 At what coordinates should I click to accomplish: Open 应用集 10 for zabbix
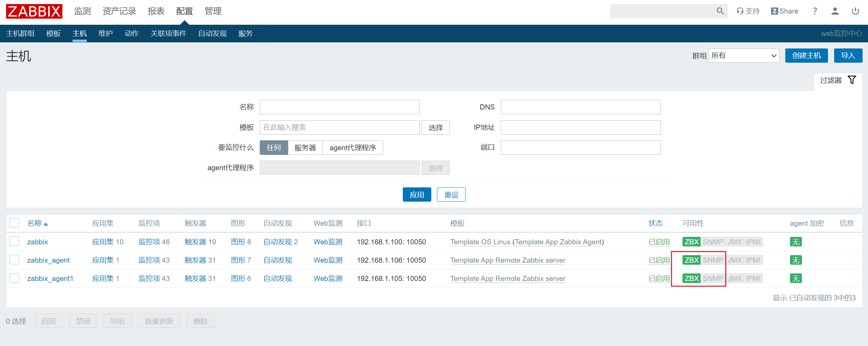point(108,242)
